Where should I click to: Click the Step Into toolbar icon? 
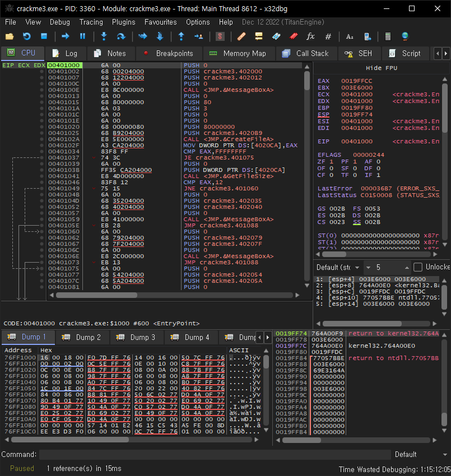coord(104,36)
